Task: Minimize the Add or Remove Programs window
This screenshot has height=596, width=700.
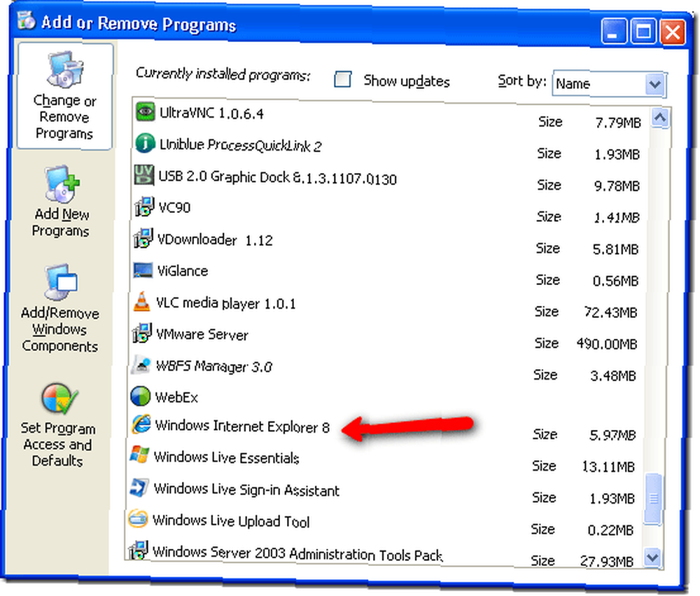Action: tap(615, 31)
